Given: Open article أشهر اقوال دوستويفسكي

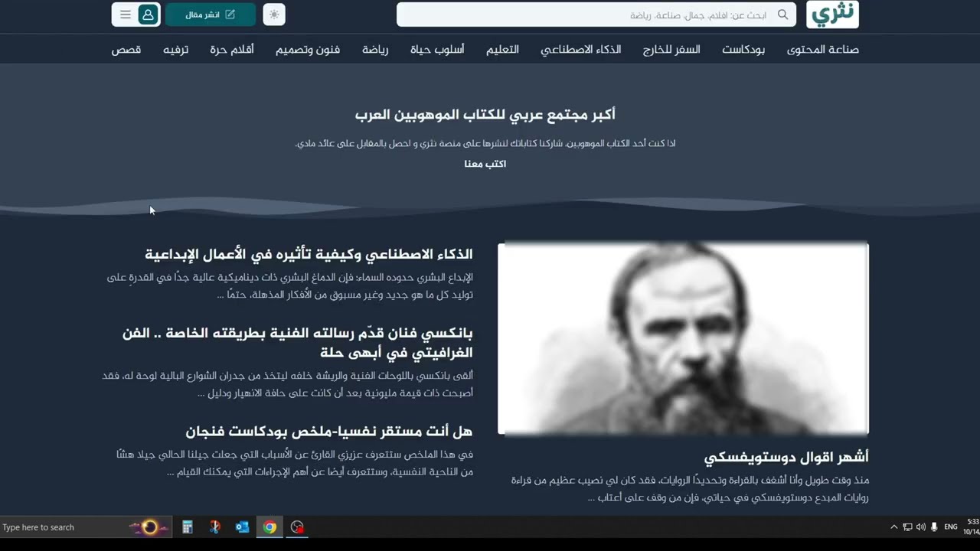Looking at the screenshot, I should click(786, 458).
